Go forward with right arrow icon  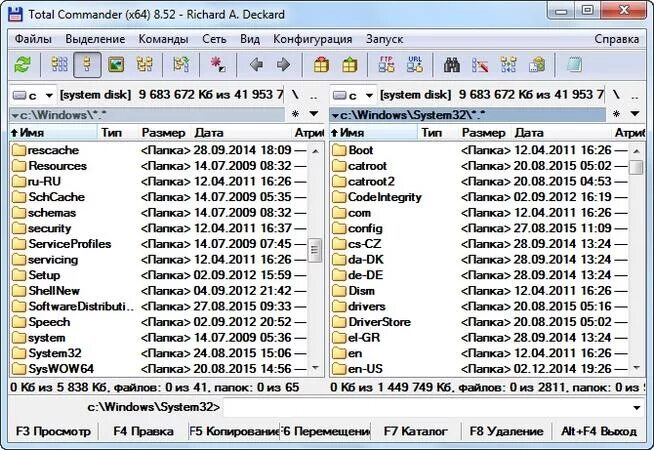click(x=284, y=65)
